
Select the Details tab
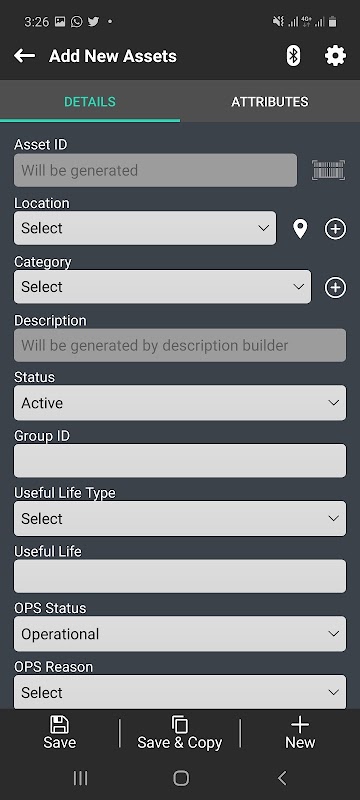pyautogui.click(x=90, y=102)
